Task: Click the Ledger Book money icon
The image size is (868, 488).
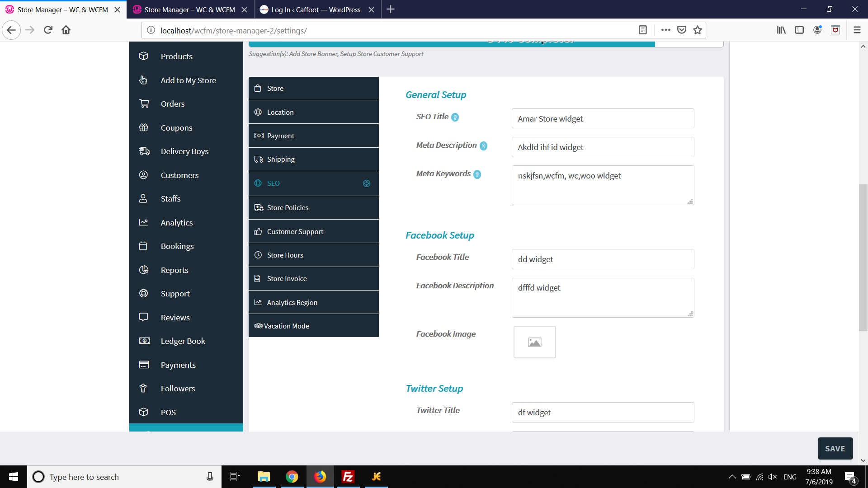Action: [x=144, y=341]
